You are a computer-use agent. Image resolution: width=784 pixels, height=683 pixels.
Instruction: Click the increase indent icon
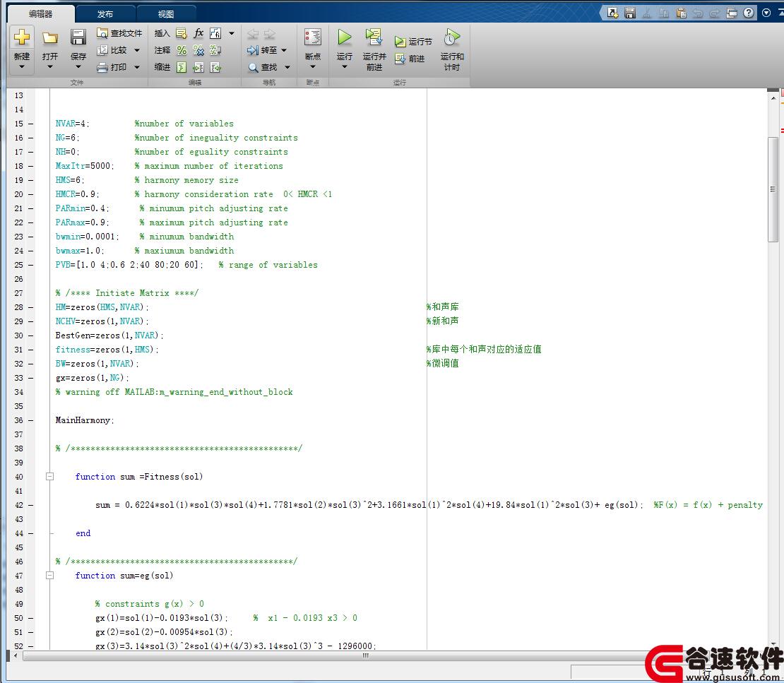pyautogui.click(x=198, y=67)
